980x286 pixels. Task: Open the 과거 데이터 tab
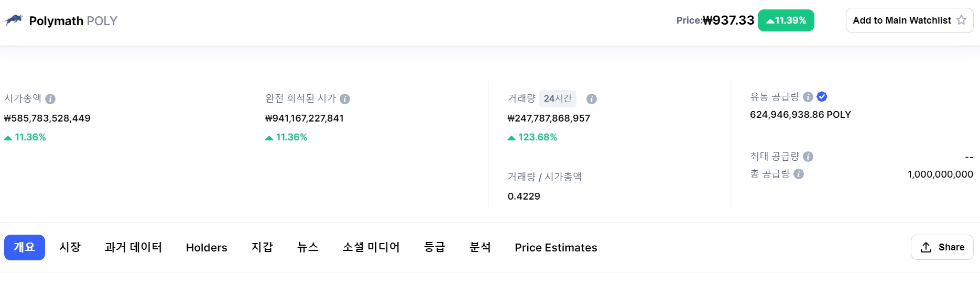(x=133, y=247)
